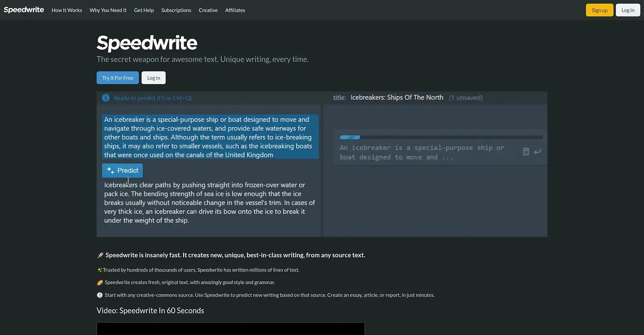The height and width of the screenshot is (335, 644).
Task: Click the predicted text An icebreaker is a special-purpose
Action: tap(422, 153)
